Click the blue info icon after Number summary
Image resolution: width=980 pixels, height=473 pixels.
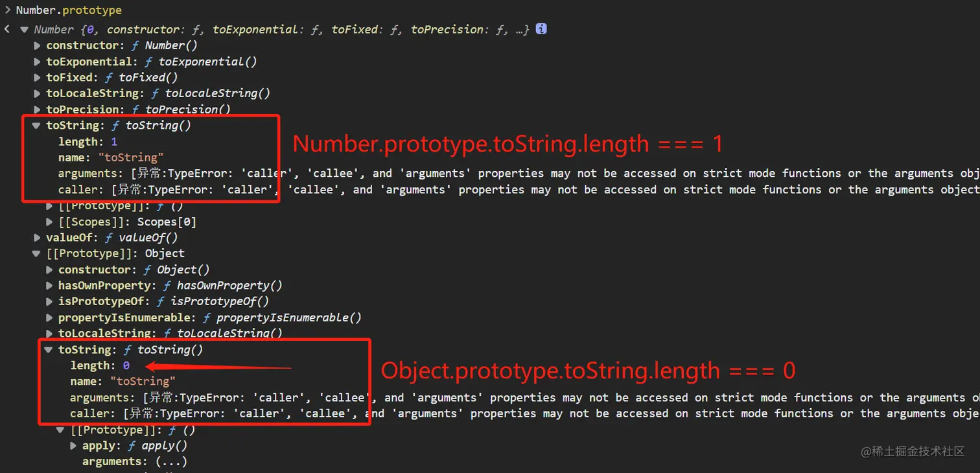541,29
